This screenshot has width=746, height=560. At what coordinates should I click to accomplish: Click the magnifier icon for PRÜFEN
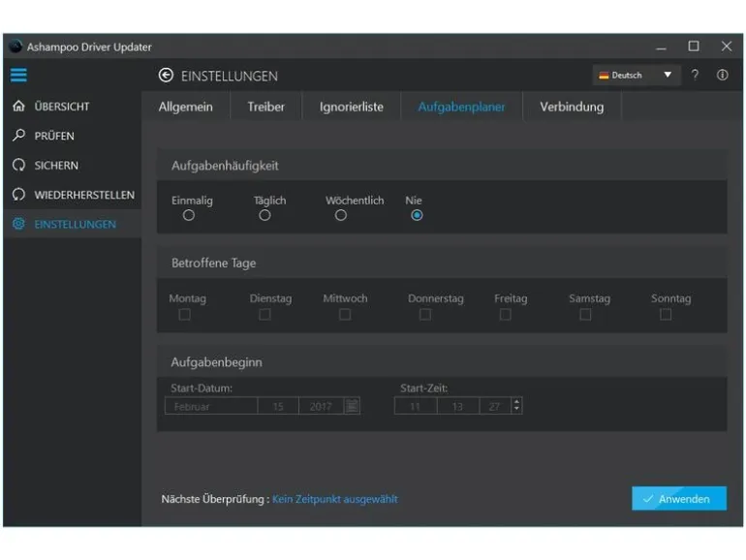click(x=19, y=135)
